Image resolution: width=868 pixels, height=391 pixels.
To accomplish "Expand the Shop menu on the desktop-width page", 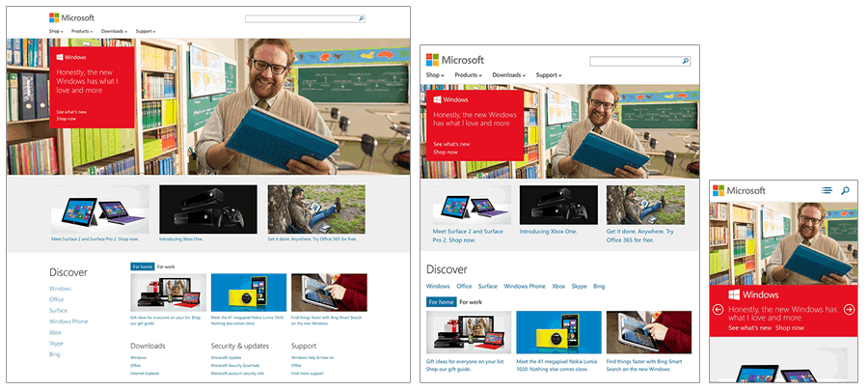I will click(56, 32).
